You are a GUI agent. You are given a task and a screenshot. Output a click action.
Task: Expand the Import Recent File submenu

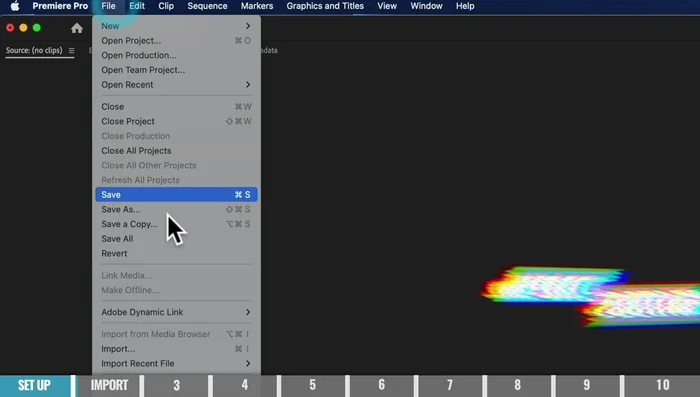pyautogui.click(x=176, y=364)
